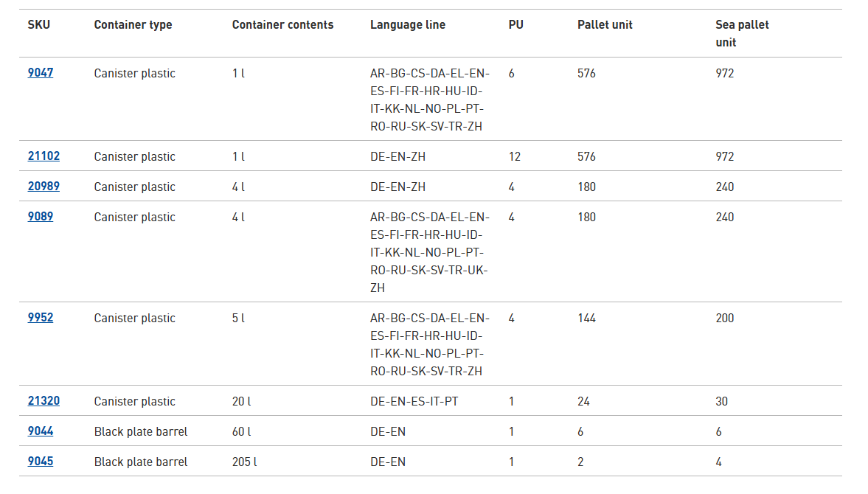Click the SKU column header

pyautogui.click(x=39, y=24)
